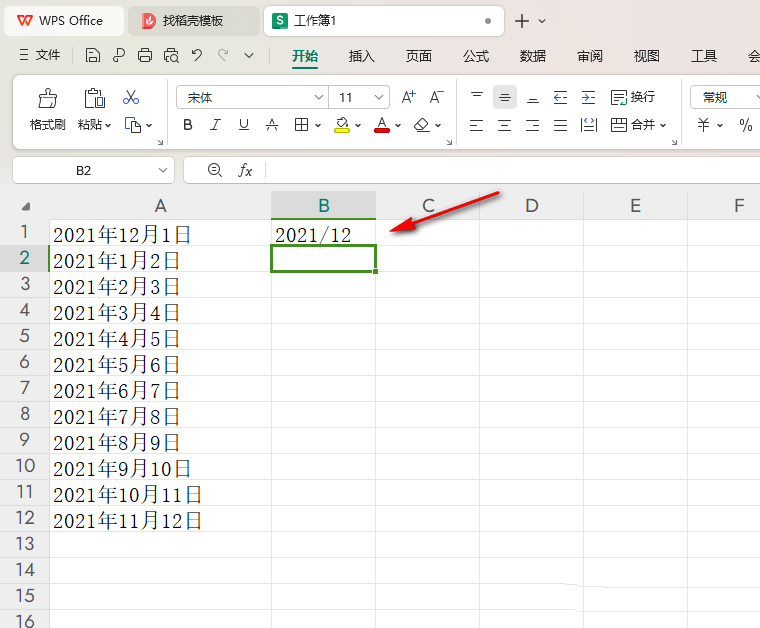Align text right horizontally
760x628 pixels.
533,126
